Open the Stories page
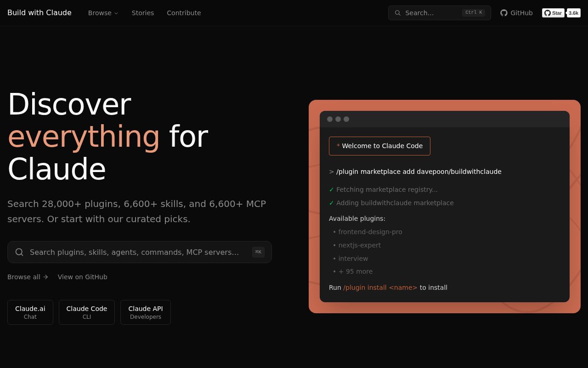588x368 pixels. (143, 13)
